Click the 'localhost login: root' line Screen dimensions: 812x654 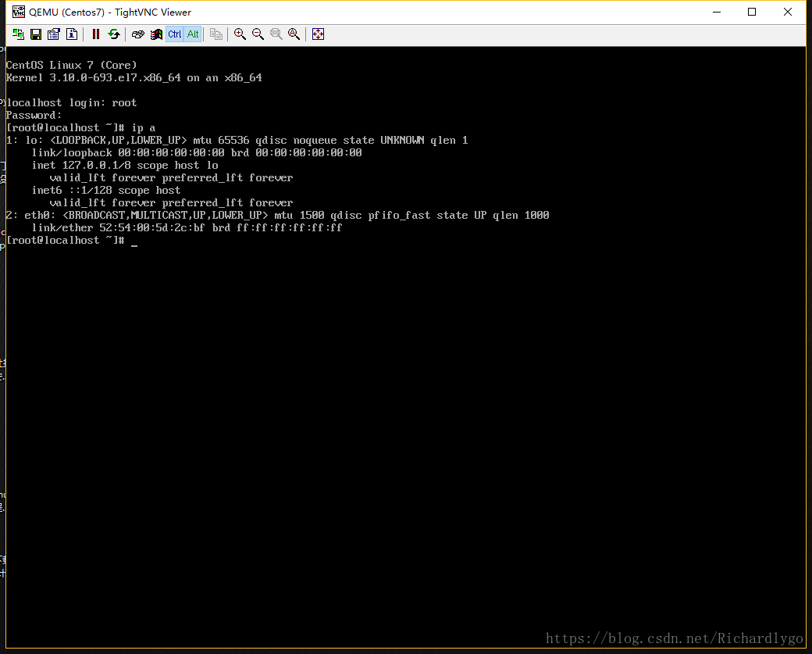coord(72,102)
